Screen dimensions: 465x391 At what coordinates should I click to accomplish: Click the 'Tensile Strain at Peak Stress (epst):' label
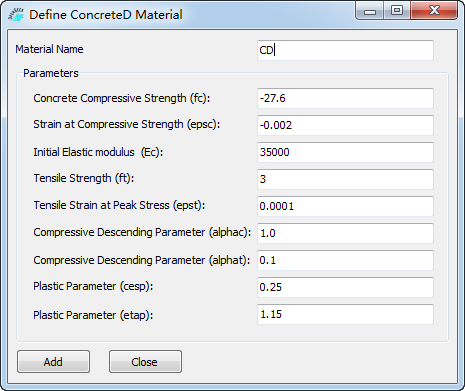[119, 205]
